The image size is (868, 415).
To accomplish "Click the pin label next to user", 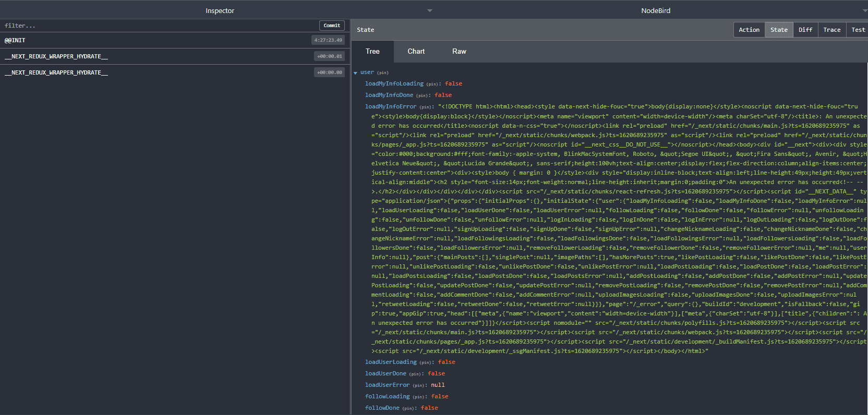I will click(x=383, y=73).
